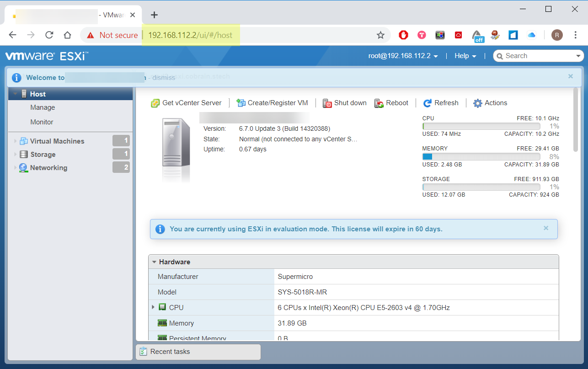Click the SYS-5018R-MR model value
Screen dimensions: 588x369
(x=302, y=292)
